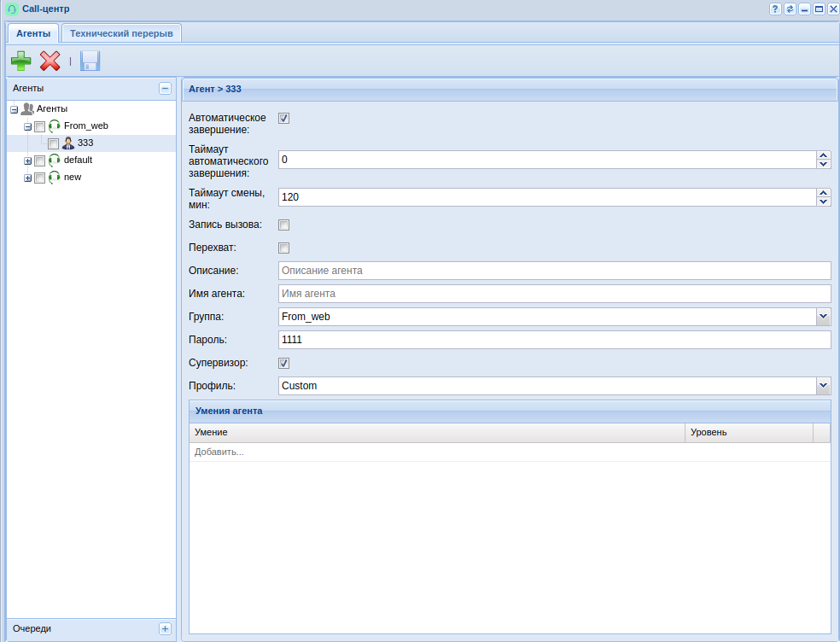This screenshot has height=642, width=840.
Task: Increase Таймаут автоматического завершения value
Action: click(824, 155)
